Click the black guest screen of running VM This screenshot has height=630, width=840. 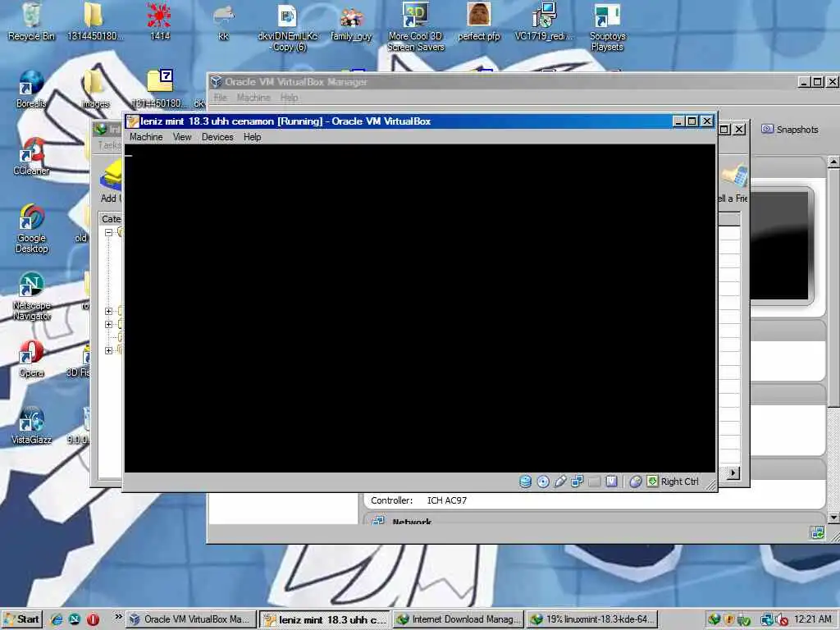[420, 308]
